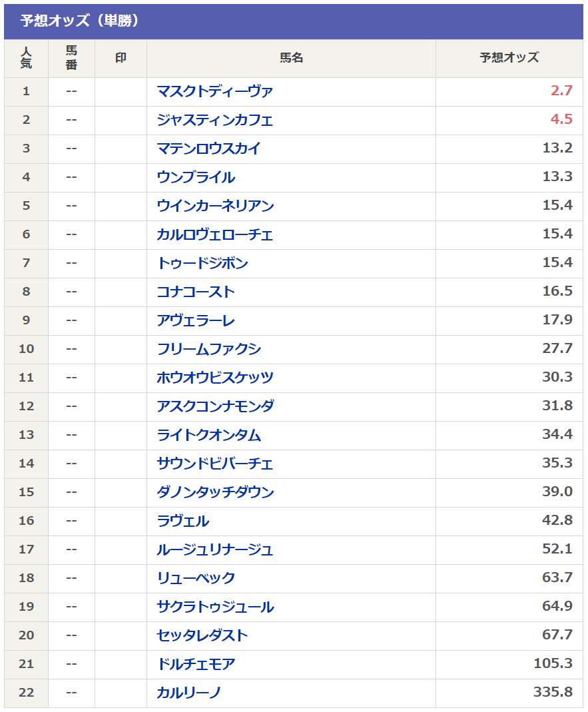
Task: Open ホウオウビスケッツ horse page
Action: pos(215,378)
